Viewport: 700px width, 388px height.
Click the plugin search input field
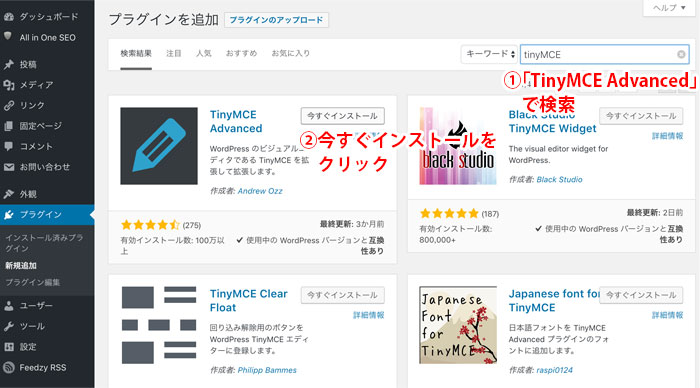(604, 54)
